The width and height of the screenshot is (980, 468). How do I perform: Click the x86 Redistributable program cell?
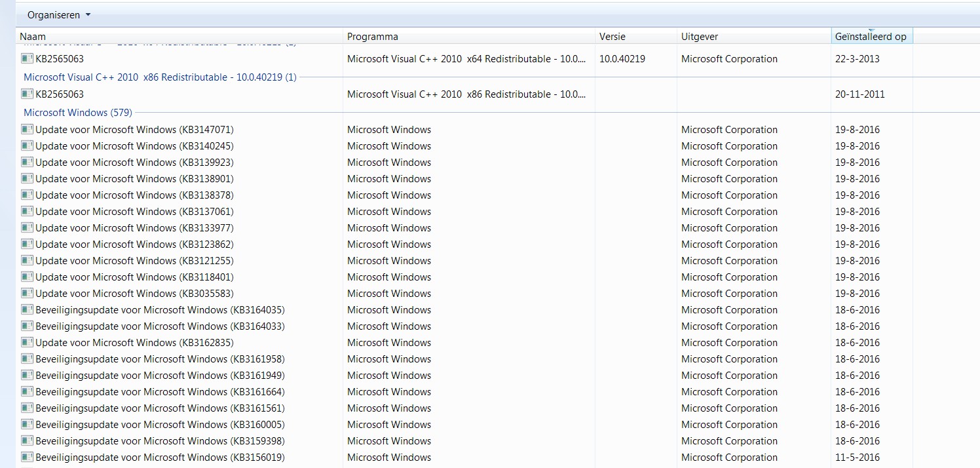(466, 94)
